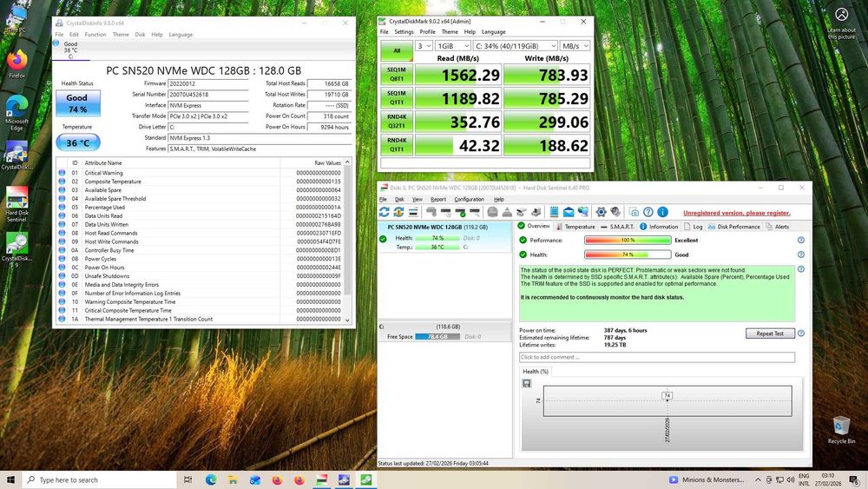Show hidden system tray icons chevron
Image resolution: width=868 pixels, height=489 pixels.
click(758, 479)
